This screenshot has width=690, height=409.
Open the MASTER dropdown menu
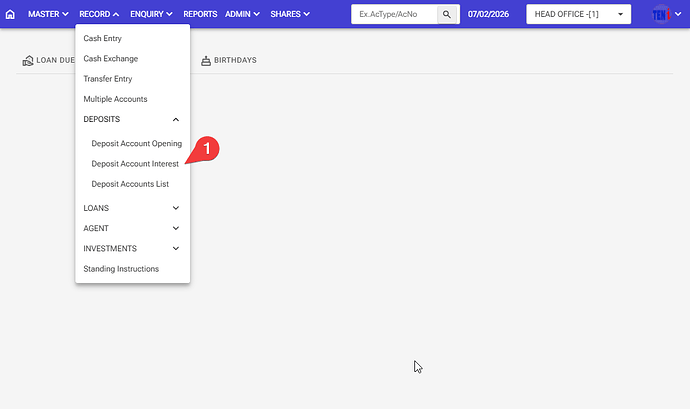48,15
